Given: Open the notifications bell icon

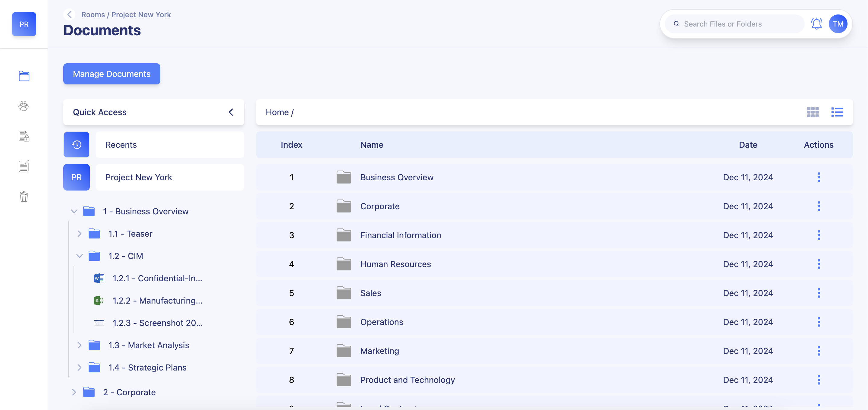Looking at the screenshot, I should coord(816,24).
